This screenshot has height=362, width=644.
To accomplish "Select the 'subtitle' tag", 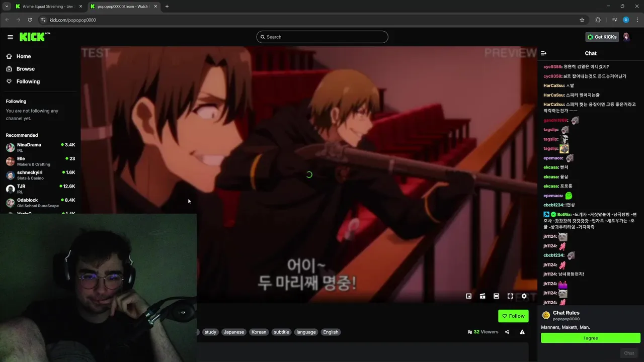I will click(281, 332).
